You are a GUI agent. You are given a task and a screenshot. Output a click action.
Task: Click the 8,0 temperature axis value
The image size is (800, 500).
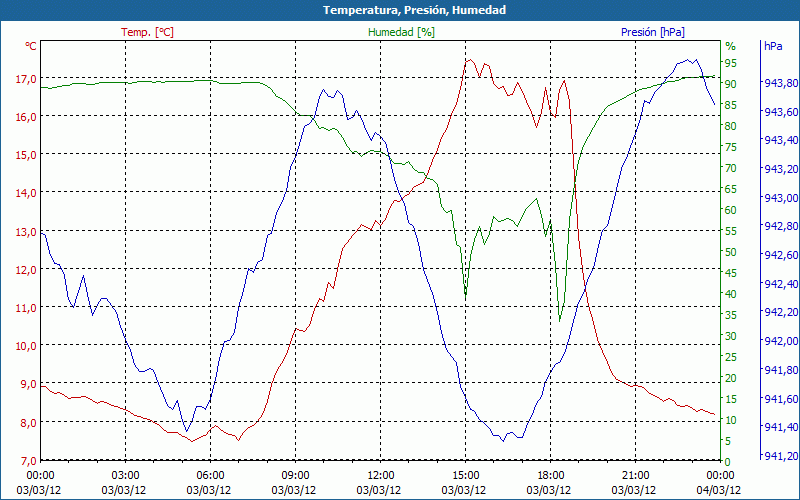pyautogui.click(x=27, y=423)
